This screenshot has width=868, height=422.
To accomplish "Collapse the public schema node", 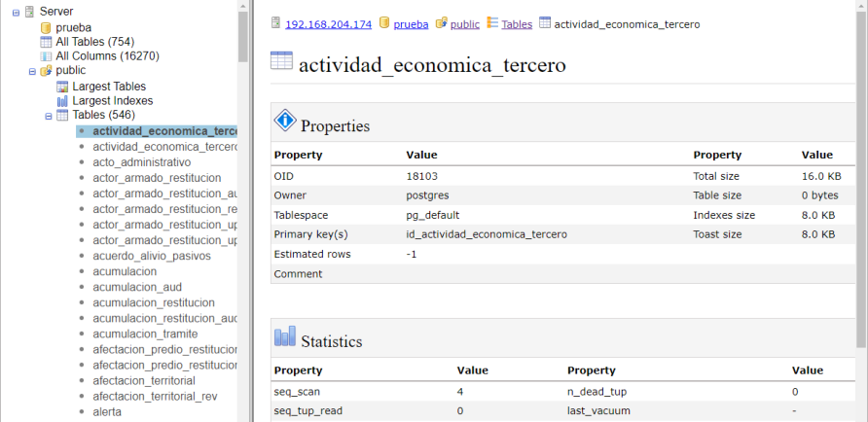I will click(32, 71).
